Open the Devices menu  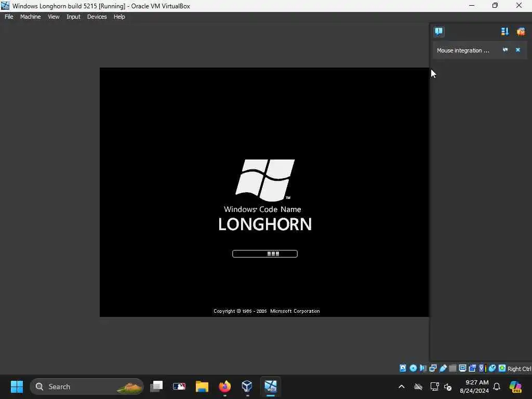[97, 17]
